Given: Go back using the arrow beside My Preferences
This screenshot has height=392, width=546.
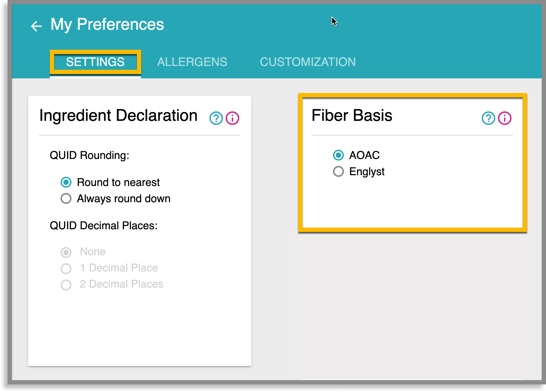Looking at the screenshot, I should click(x=36, y=26).
